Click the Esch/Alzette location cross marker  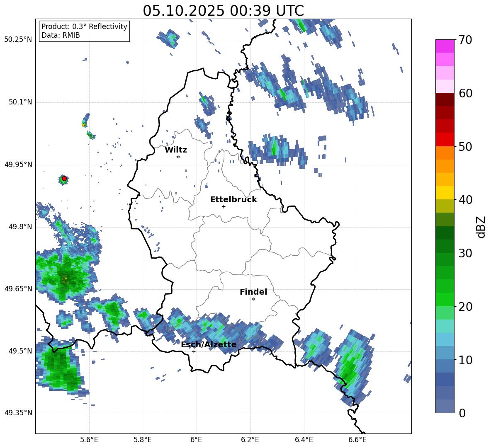click(194, 351)
